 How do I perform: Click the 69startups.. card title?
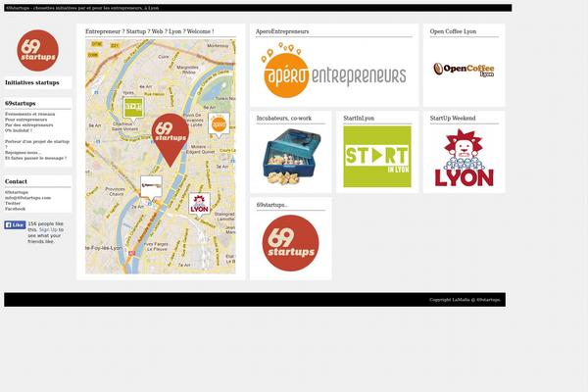click(x=271, y=205)
